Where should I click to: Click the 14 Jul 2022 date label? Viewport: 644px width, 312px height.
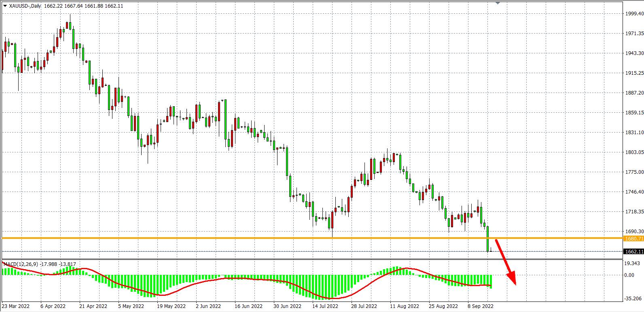[x=325, y=306]
